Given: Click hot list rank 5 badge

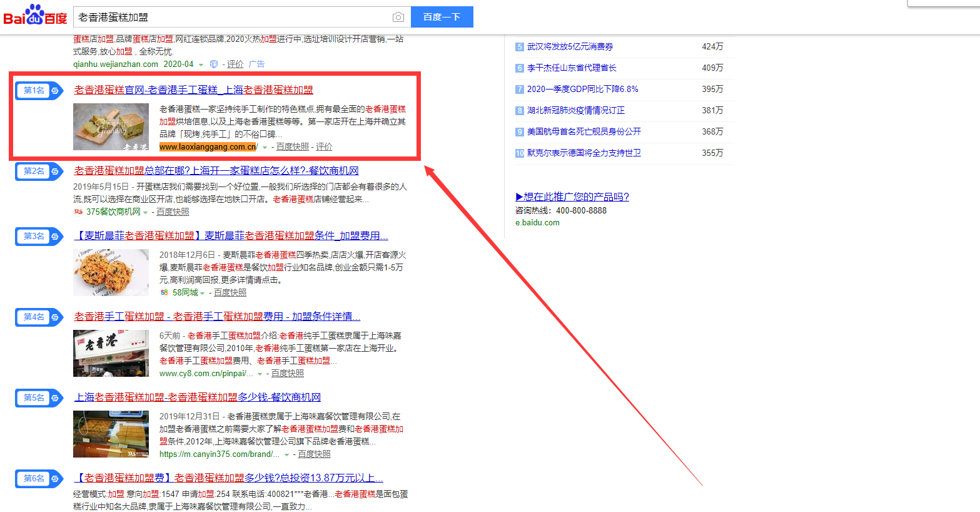Looking at the screenshot, I should [x=519, y=46].
